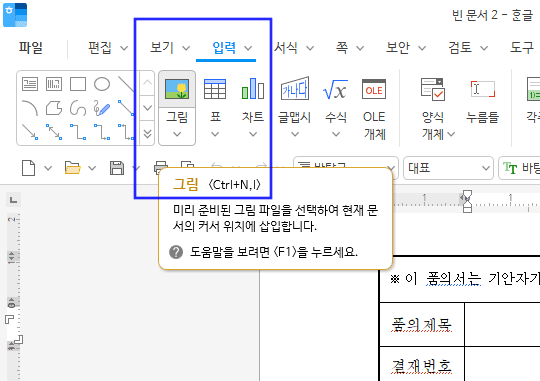Open a file with folder icon

pos(73,168)
